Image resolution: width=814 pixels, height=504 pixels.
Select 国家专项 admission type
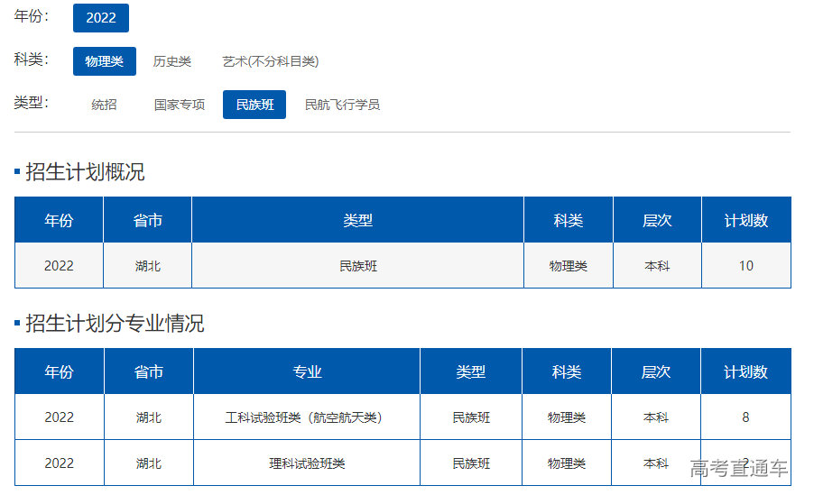(x=180, y=105)
